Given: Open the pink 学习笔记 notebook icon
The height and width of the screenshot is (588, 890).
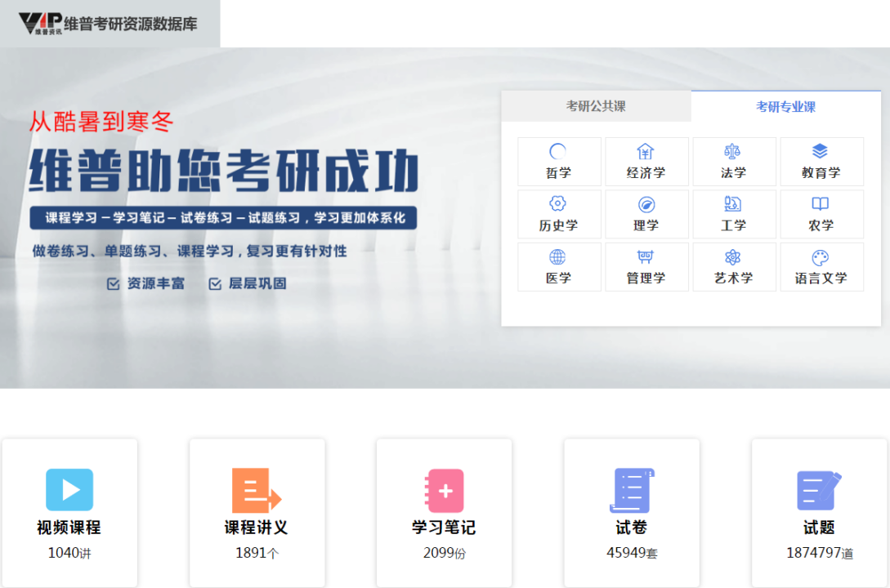Looking at the screenshot, I should 444,490.
